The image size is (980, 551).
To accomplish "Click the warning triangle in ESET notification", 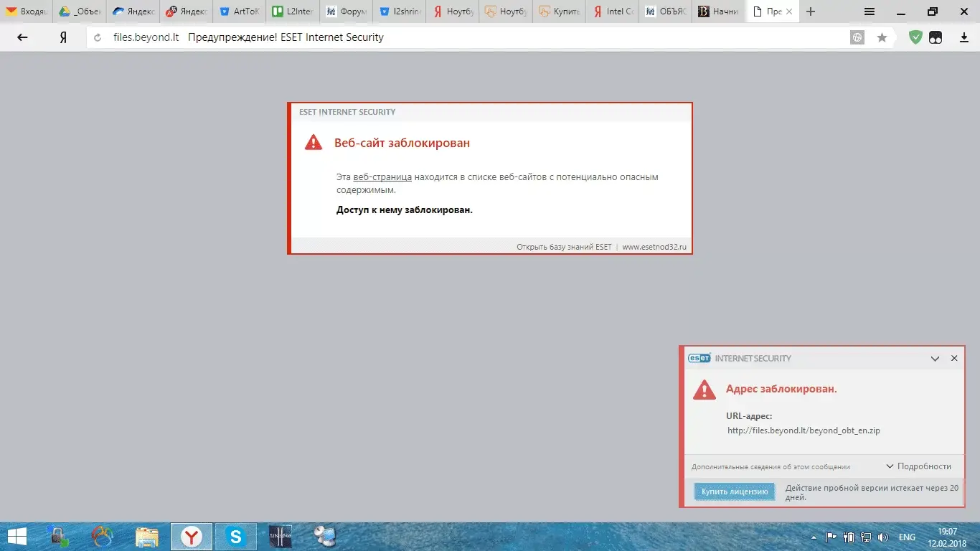I will tap(705, 390).
